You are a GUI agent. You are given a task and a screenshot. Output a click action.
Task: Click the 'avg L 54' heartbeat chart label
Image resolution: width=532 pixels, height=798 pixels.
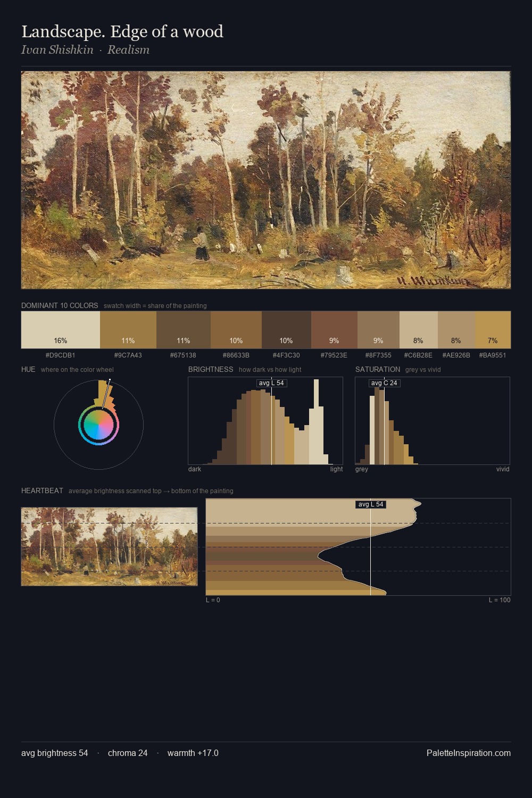(x=371, y=504)
